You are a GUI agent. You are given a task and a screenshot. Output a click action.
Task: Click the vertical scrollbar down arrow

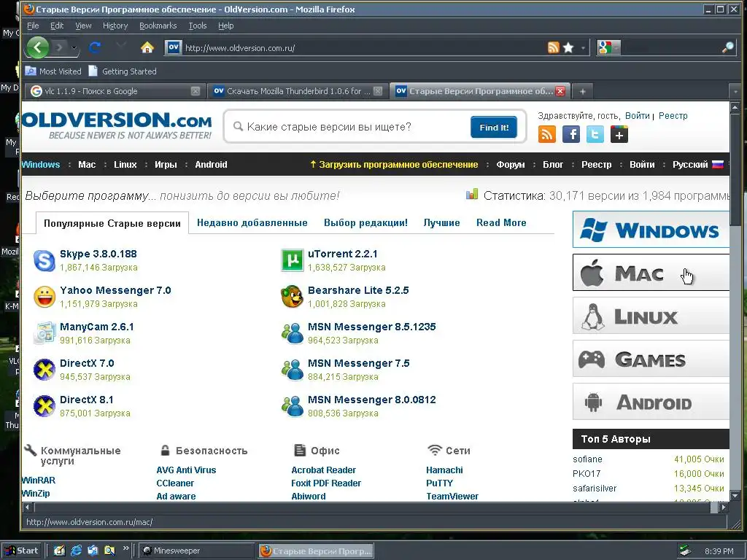(735, 496)
